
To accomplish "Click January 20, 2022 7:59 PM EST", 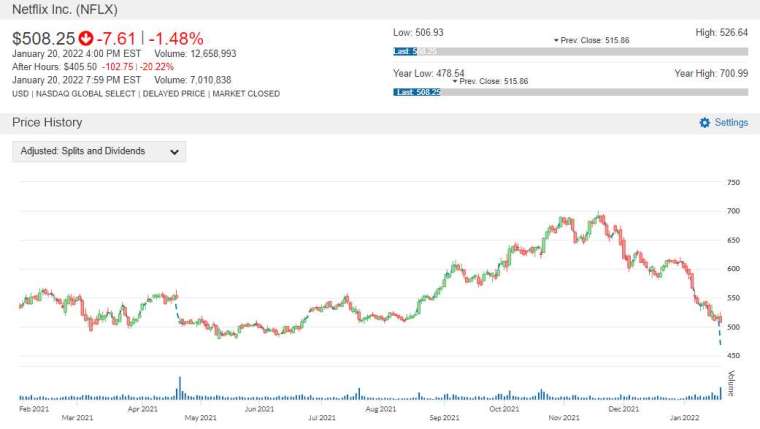I will pyautogui.click(x=77, y=80).
